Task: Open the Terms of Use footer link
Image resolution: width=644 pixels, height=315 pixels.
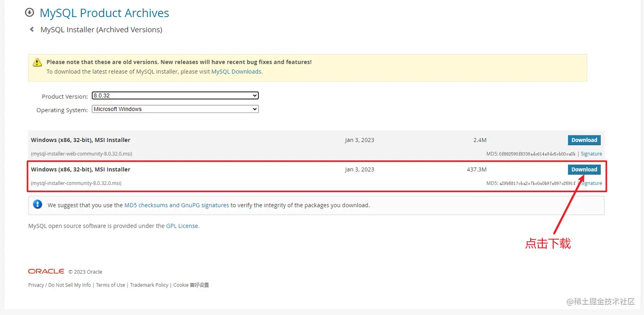Action: (111, 285)
